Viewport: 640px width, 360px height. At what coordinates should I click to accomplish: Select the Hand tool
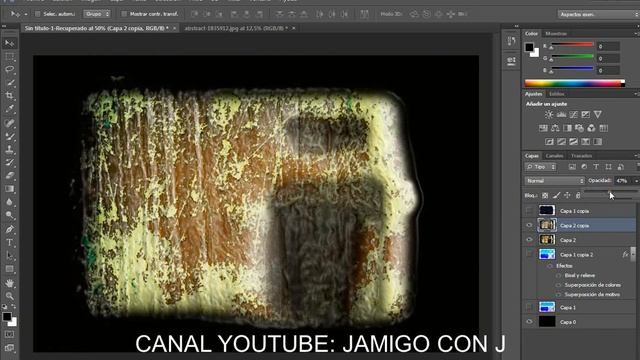tap(10, 283)
